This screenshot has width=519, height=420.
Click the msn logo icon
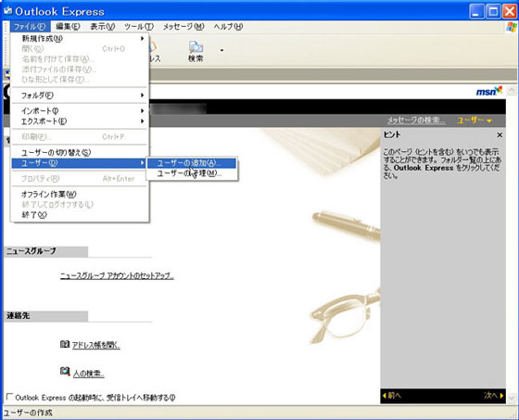click(x=489, y=91)
